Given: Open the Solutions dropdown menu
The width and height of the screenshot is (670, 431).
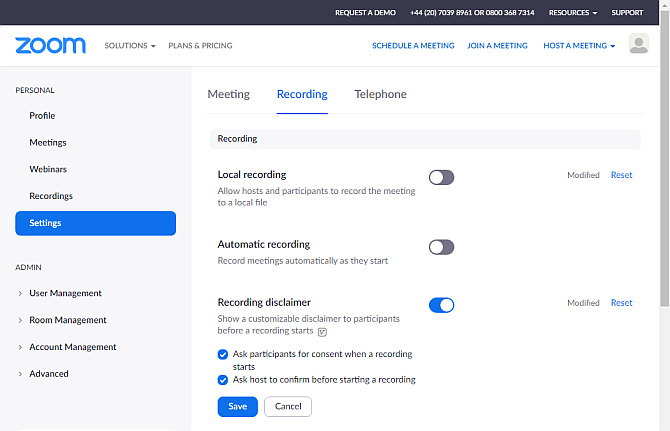Looking at the screenshot, I should 130,45.
